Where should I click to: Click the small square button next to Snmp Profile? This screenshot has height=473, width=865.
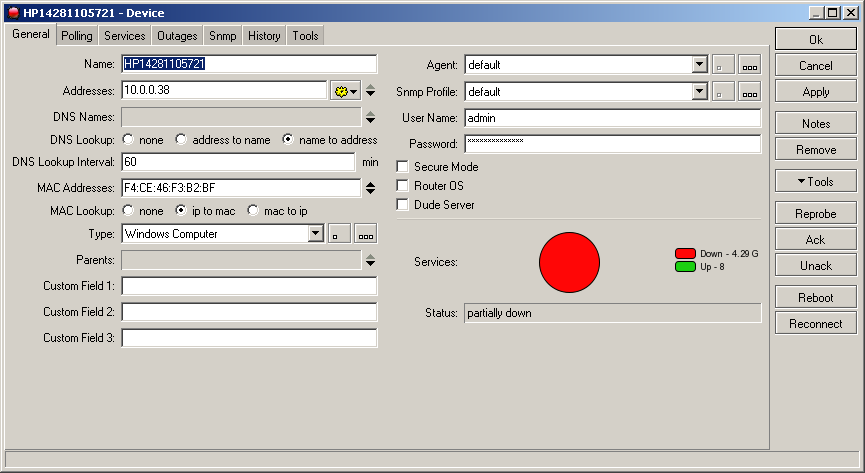[x=723, y=92]
